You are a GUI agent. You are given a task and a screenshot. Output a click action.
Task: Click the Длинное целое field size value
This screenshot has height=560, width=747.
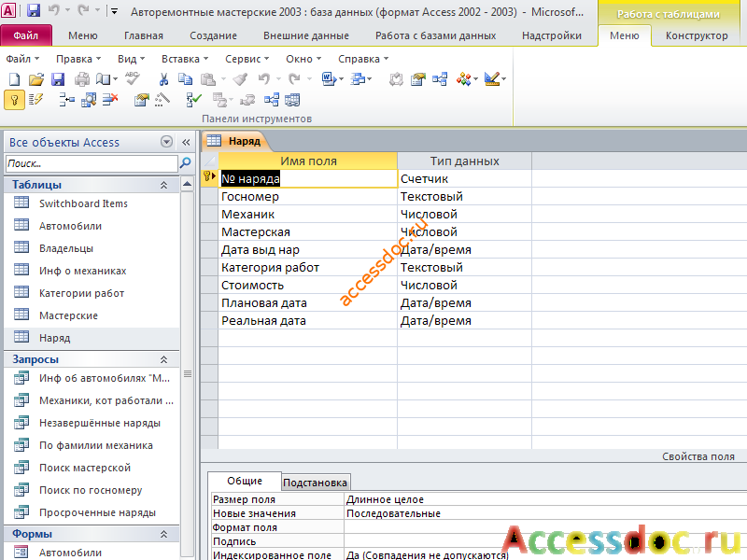tap(545, 499)
